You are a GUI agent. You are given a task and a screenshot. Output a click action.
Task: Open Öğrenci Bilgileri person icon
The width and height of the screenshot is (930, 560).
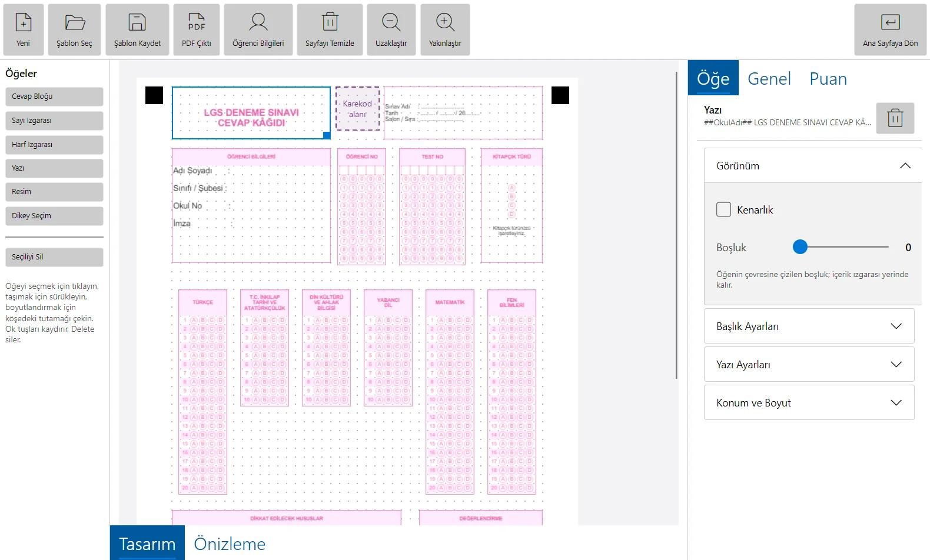click(258, 22)
